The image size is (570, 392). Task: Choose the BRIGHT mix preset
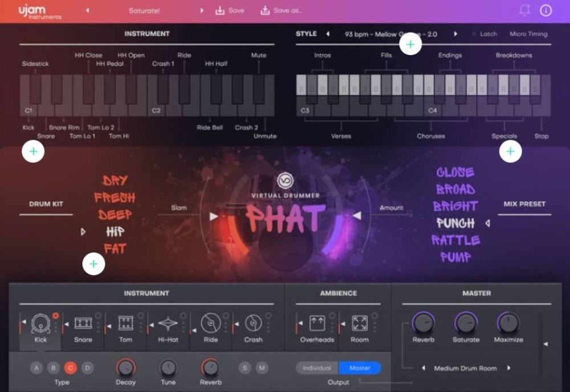coord(455,206)
